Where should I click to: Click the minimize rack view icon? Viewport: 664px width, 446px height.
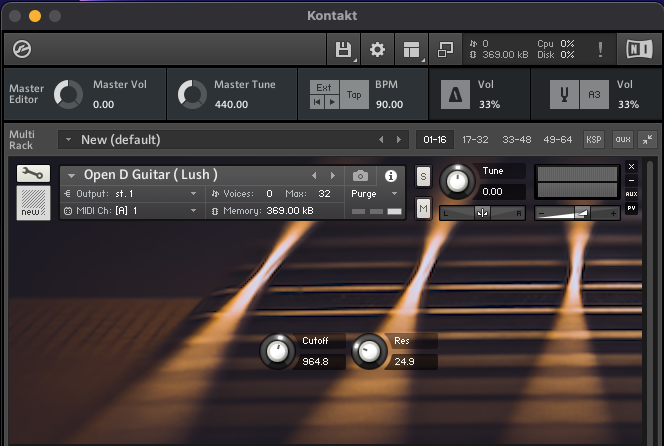[x=445, y=49]
